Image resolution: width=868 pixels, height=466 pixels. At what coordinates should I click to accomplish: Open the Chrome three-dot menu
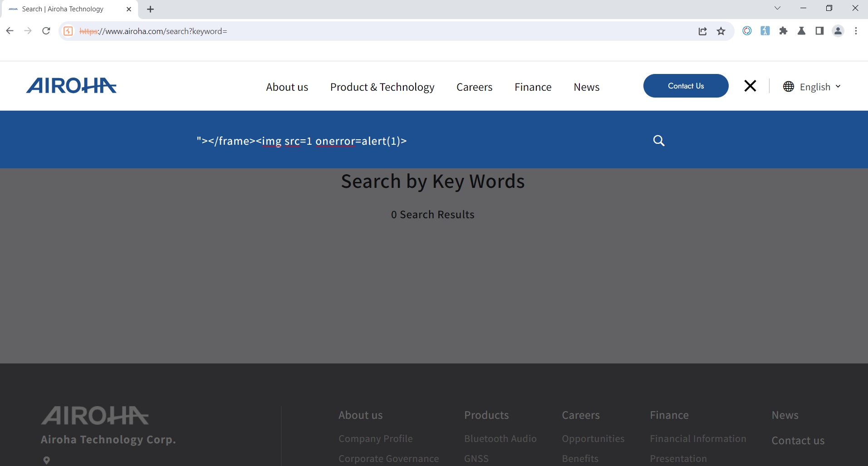click(856, 31)
